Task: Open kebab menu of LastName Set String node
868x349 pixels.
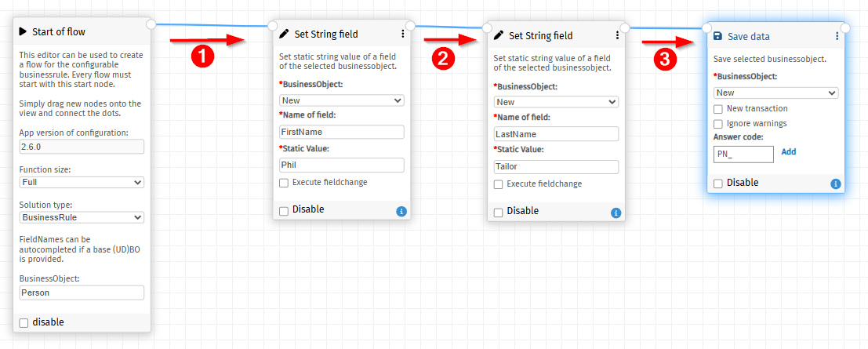Action: coord(617,35)
